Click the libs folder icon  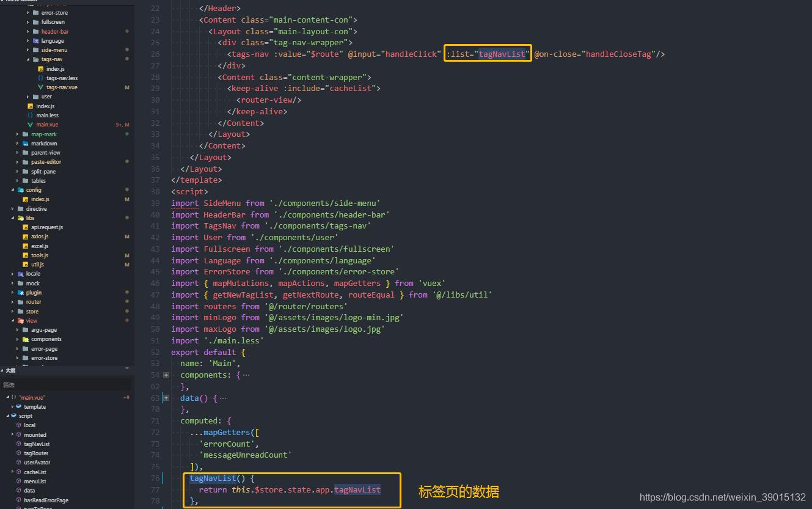(x=20, y=218)
